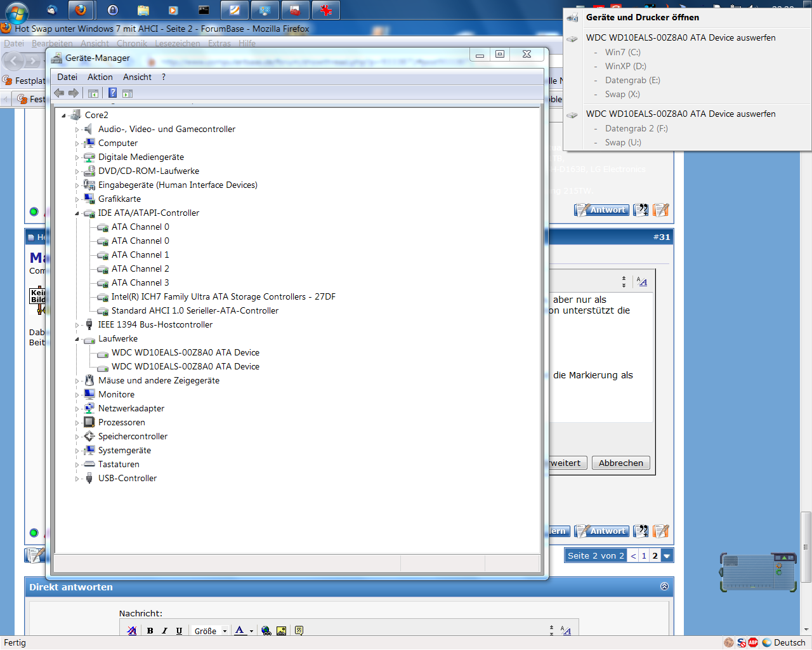The image size is (812, 650).
Task: Select Standard AHCI 1.0 Serieller-ATA-Controller
Action: click(195, 311)
